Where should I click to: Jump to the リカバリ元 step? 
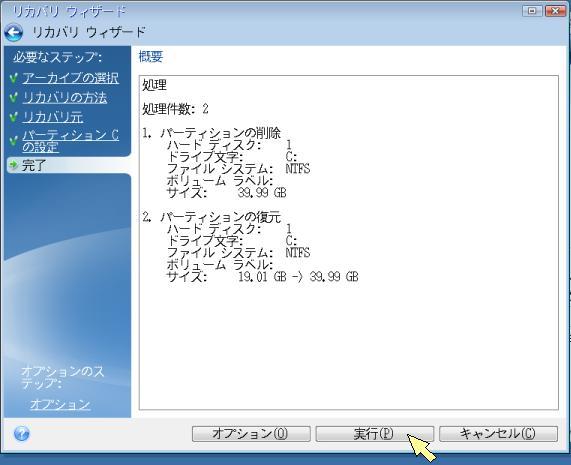coord(52,117)
